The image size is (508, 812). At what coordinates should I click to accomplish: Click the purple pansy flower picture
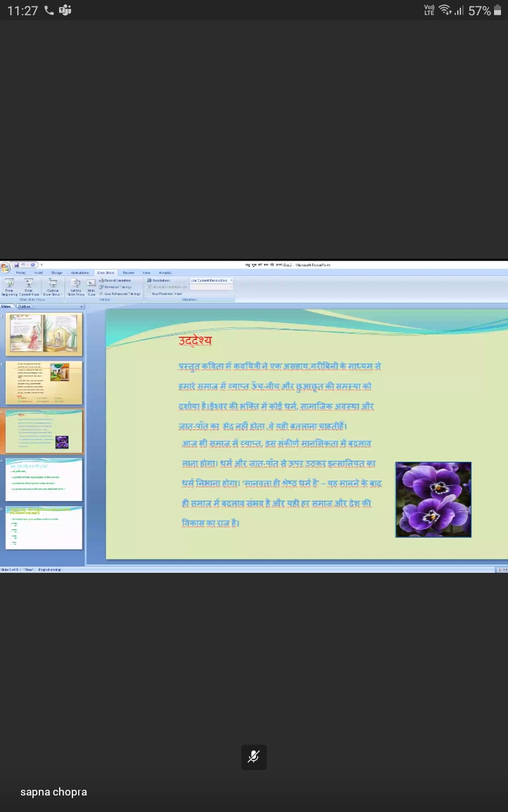[x=434, y=500]
